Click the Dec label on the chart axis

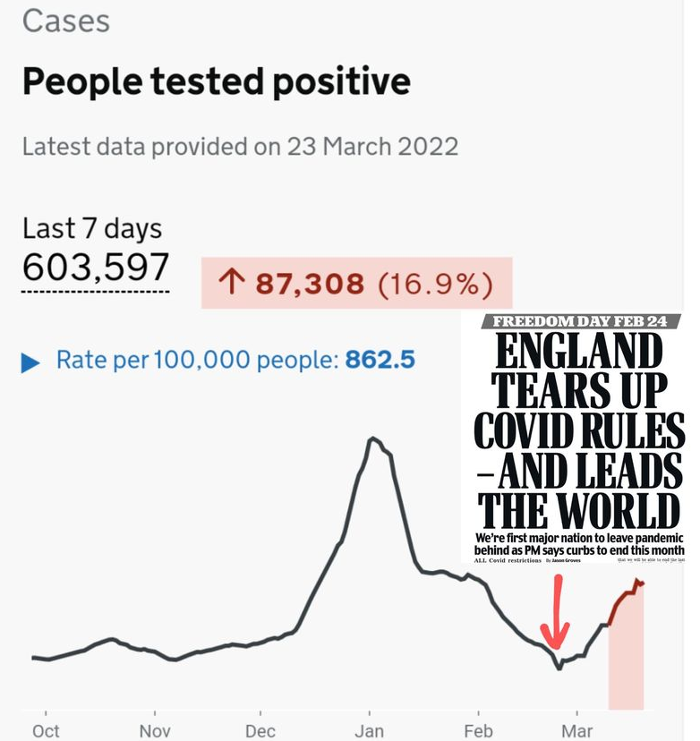[x=260, y=730]
